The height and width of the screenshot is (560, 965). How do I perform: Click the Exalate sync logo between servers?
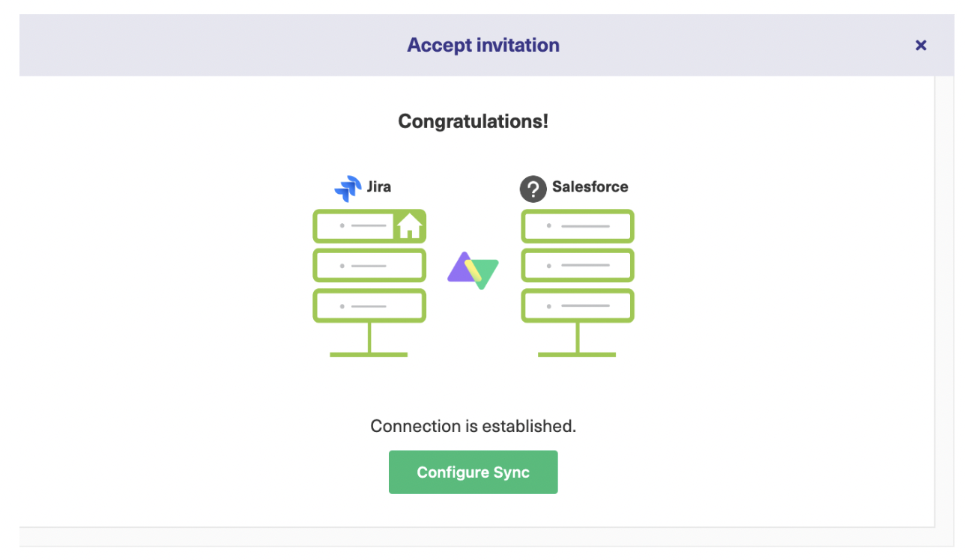(472, 269)
